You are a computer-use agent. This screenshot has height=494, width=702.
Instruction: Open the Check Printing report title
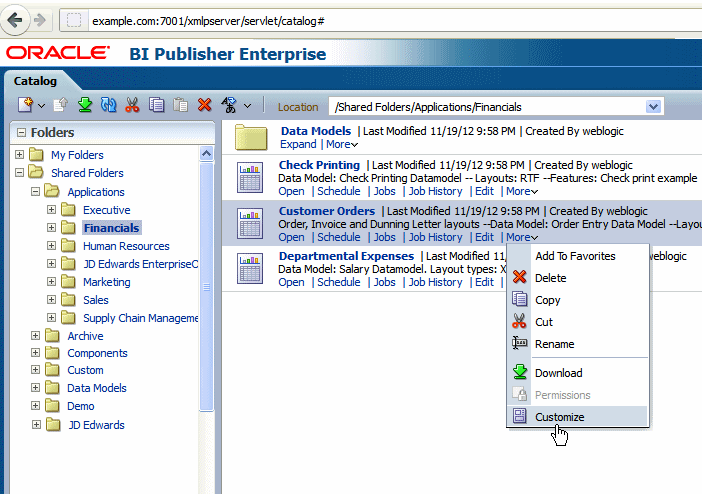tap(319, 165)
